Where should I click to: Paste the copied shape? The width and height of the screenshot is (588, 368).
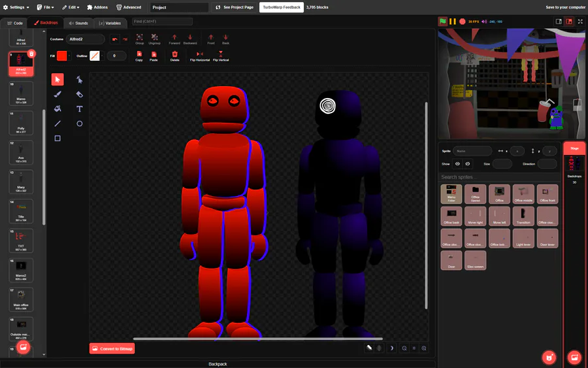(154, 56)
